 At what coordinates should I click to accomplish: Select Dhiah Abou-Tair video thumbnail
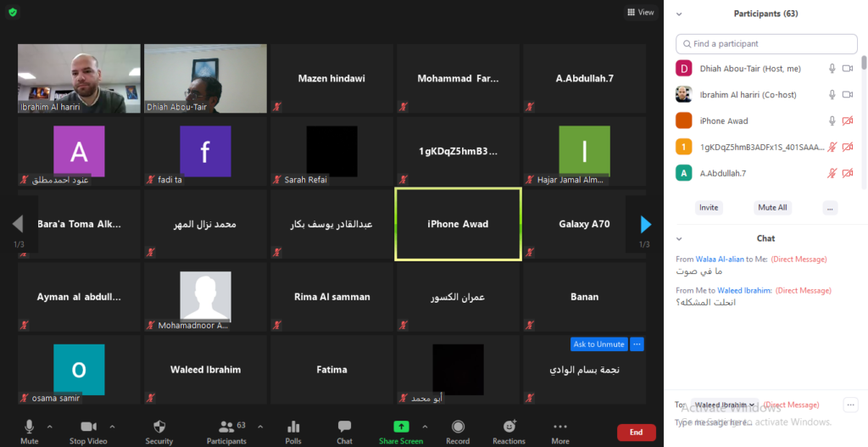pyautogui.click(x=205, y=79)
